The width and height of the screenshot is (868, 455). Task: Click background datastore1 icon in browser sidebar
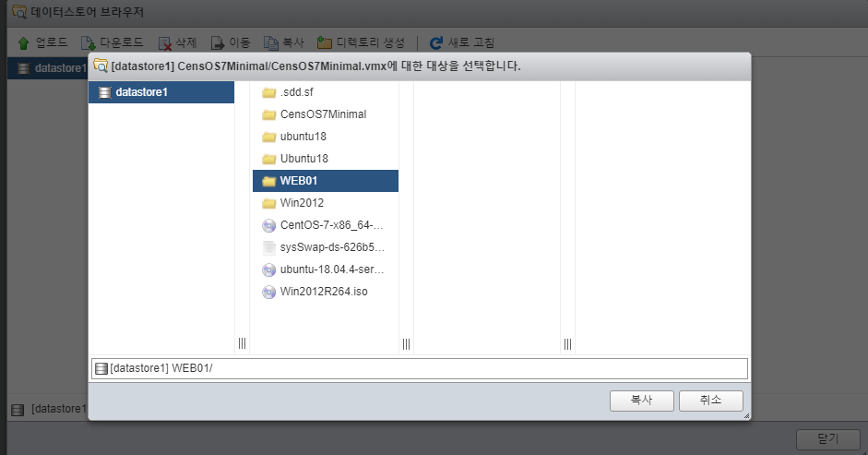[x=23, y=68]
